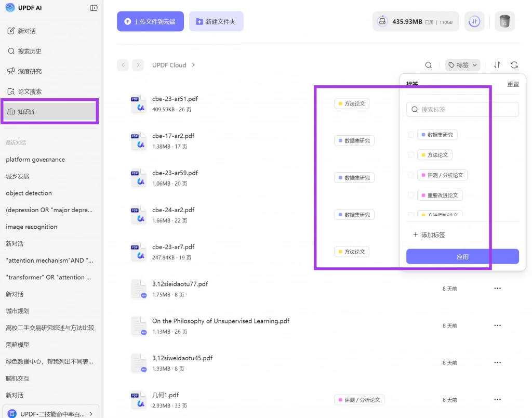Screen dimensions: 532x418
Task: Open 搜索历史 in the sidebar
Action: pyautogui.click(x=24, y=51)
